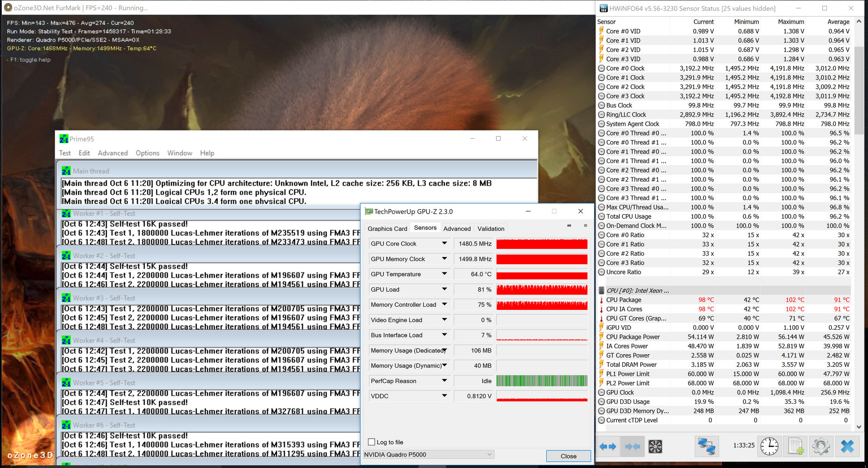Click HWiNFO Sensor column header
The image size is (868, 468).
pos(633,22)
